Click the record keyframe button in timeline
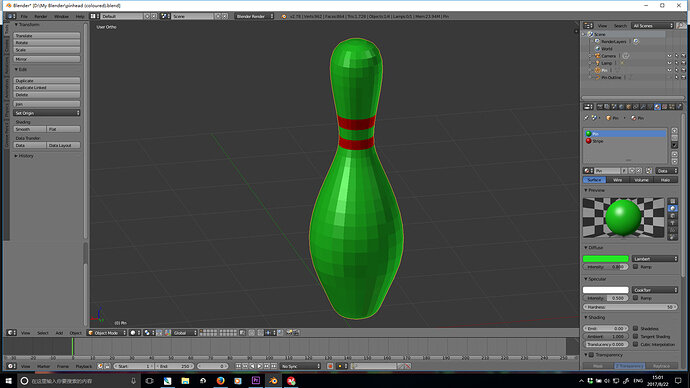Screen dimensions: 690x388 [x=330, y=366]
